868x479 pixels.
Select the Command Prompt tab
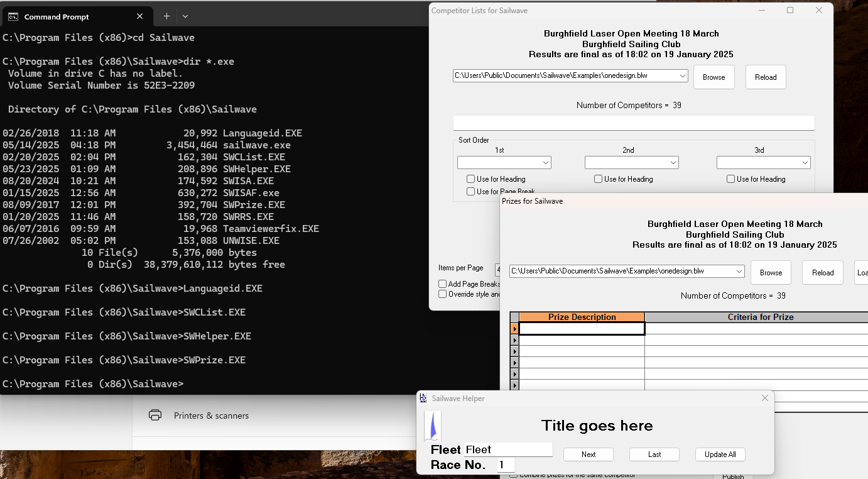[x=77, y=16]
